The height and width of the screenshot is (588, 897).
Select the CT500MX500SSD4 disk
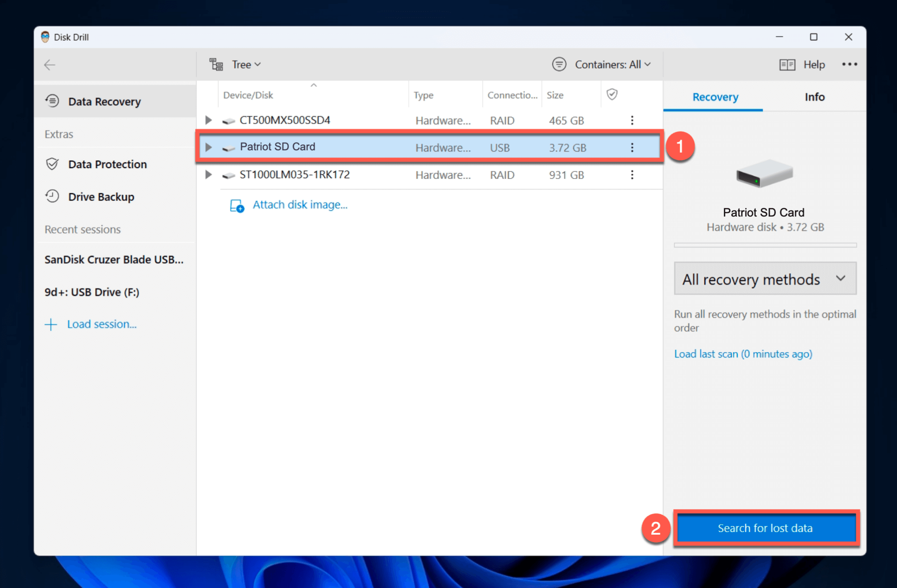429,120
